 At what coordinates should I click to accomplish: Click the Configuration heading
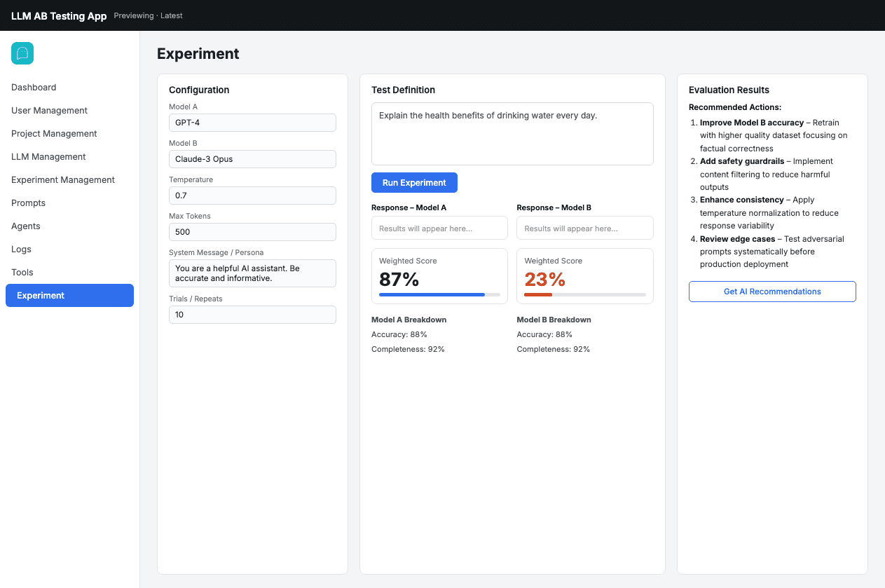point(199,90)
